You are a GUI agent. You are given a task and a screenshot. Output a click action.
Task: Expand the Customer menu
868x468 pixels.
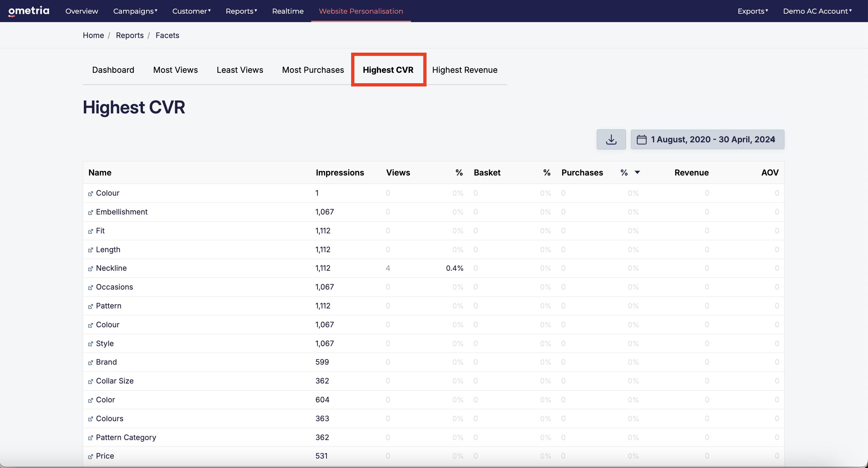tap(191, 11)
